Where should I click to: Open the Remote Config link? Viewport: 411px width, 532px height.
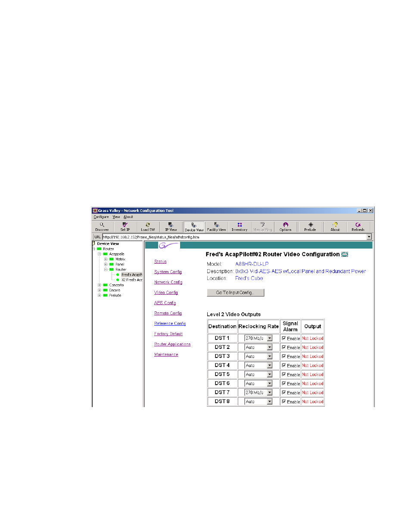[x=168, y=313]
